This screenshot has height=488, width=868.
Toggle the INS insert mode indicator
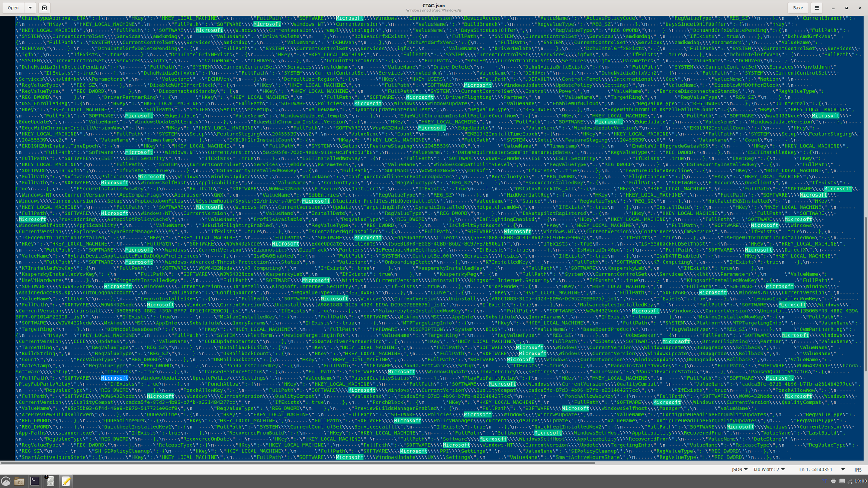(858, 470)
